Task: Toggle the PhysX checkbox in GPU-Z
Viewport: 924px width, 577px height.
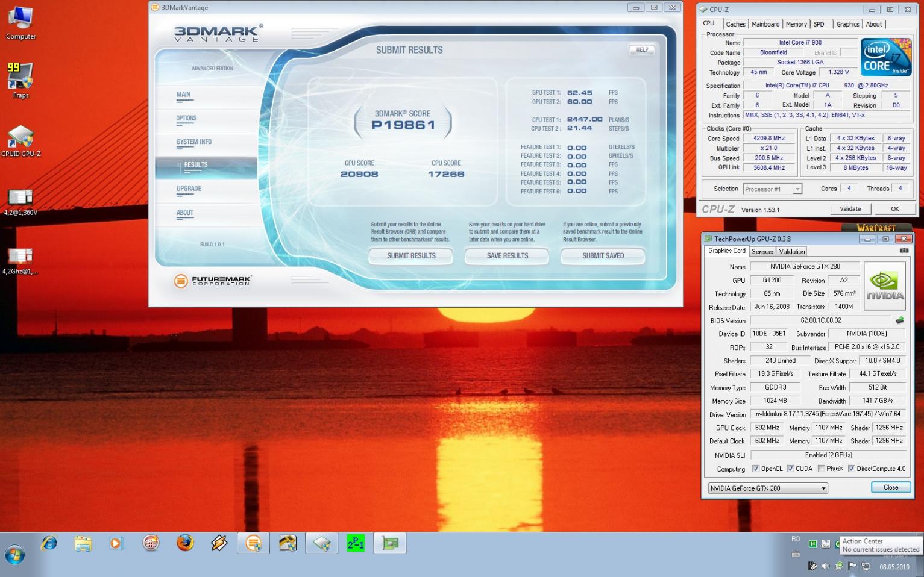Action: click(x=821, y=469)
